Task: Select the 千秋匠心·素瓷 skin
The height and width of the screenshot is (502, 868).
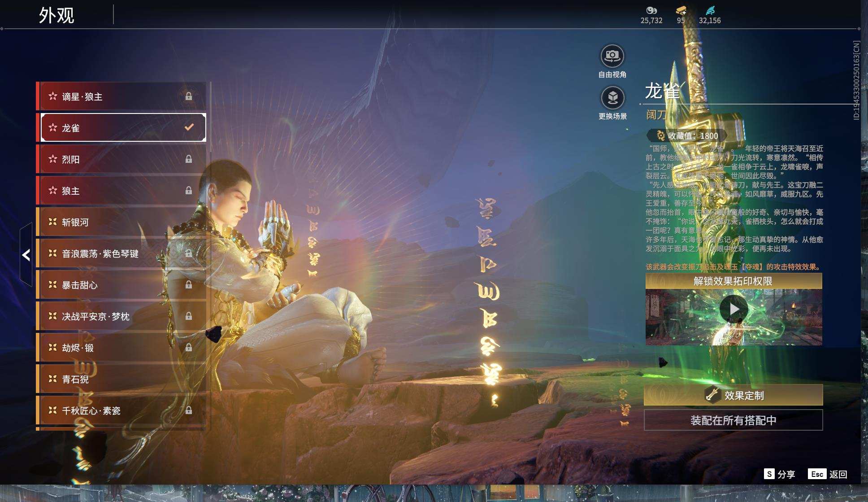Action: coord(121,410)
